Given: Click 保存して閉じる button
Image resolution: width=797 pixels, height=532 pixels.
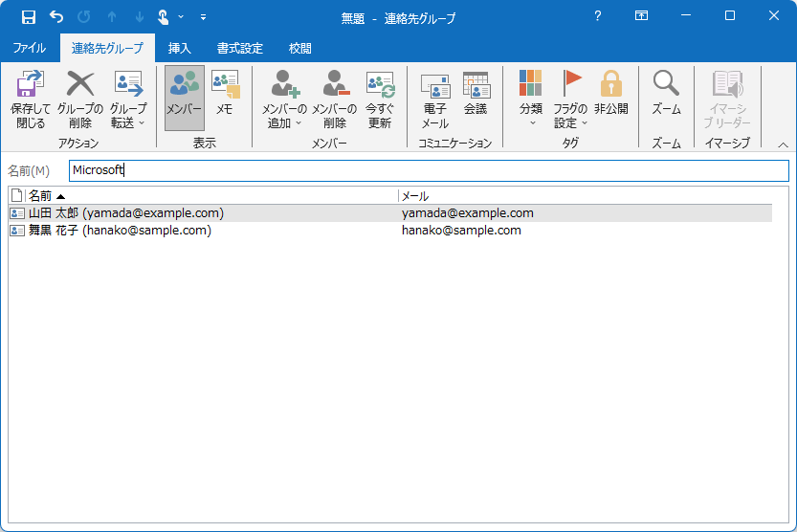Looking at the screenshot, I should (x=31, y=100).
